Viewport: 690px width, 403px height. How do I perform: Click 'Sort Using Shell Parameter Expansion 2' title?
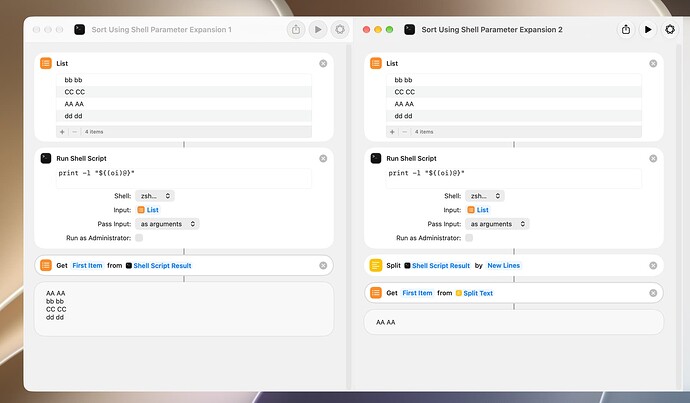pyautogui.click(x=492, y=29)
